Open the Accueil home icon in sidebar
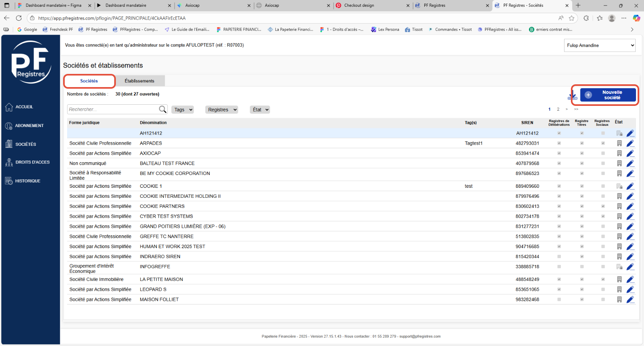644x346 pixels. click(9, 107)
